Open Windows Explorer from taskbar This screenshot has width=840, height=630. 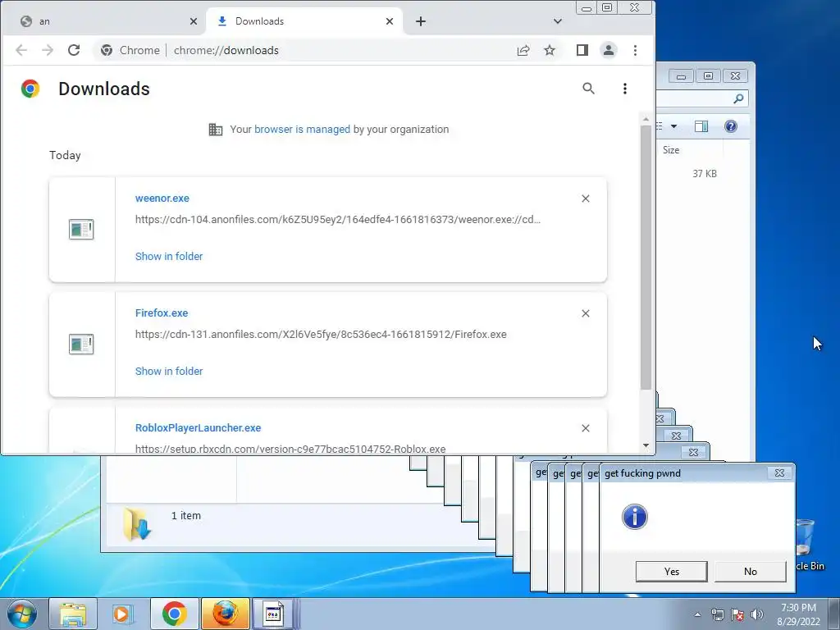coord(73,614)
